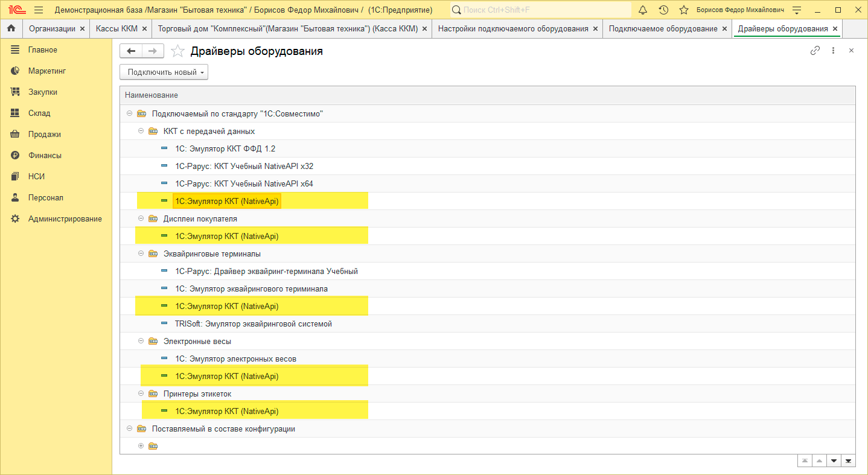Screen dimensions: 868x475
Task: Open the Подключить новый dropdown
Action: [164, 72]
